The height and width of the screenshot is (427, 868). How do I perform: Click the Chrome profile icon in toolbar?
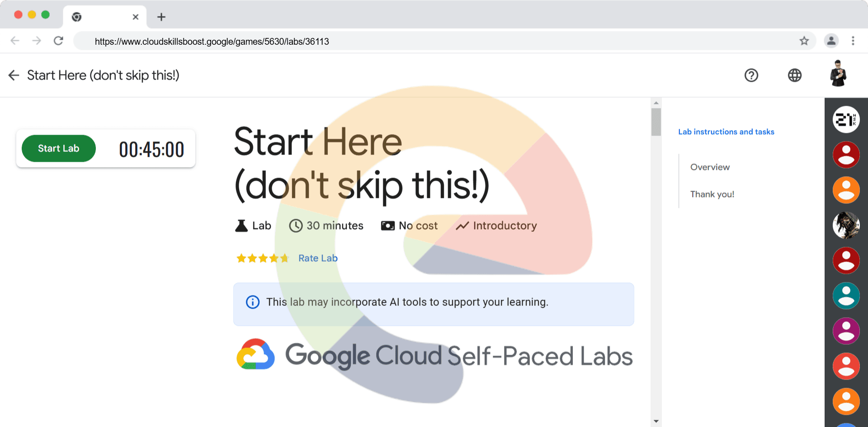click(831, 41)
